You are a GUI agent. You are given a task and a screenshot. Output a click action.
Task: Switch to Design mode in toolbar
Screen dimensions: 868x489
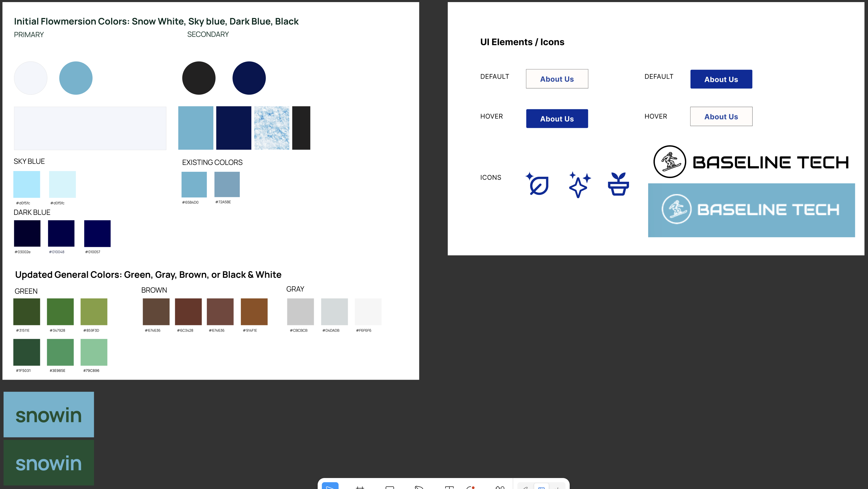point(541,487)
